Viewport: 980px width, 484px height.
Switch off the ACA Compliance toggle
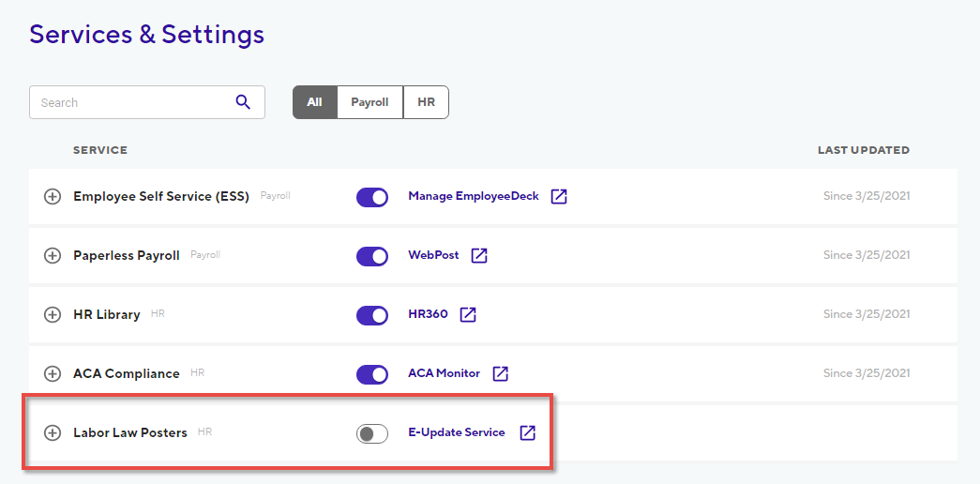(372, 374)
